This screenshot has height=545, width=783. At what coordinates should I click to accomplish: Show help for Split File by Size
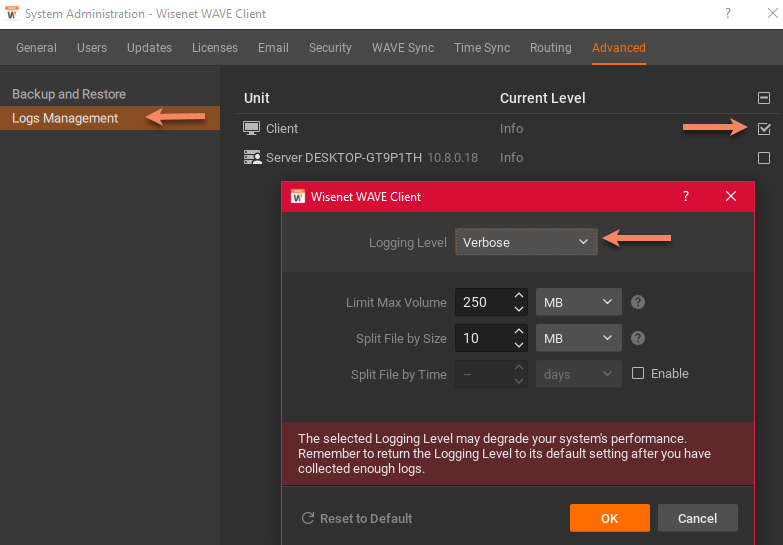tap(638, 338)
